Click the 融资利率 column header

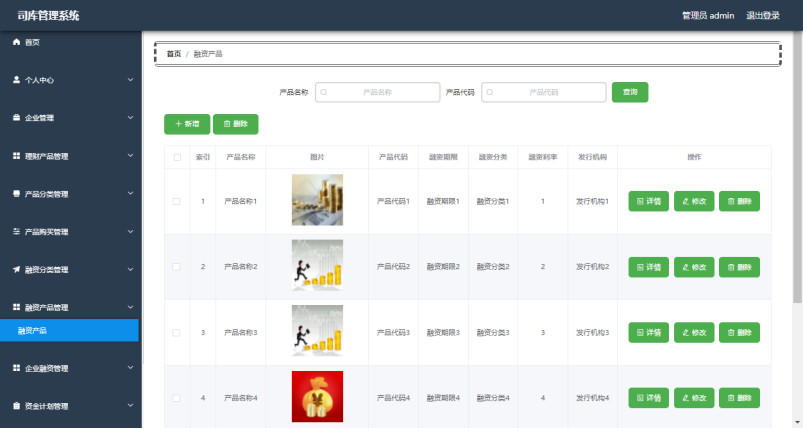tap(543, 157)
